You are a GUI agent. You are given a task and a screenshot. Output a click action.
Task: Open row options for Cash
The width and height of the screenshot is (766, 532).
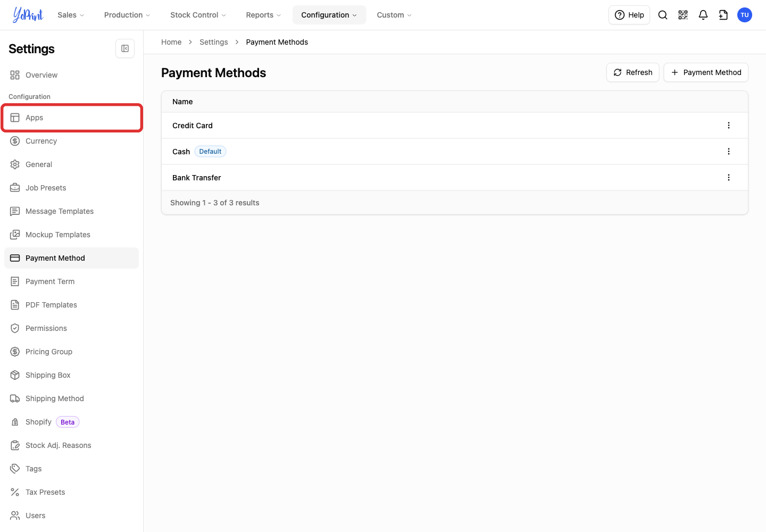point(729,152)
